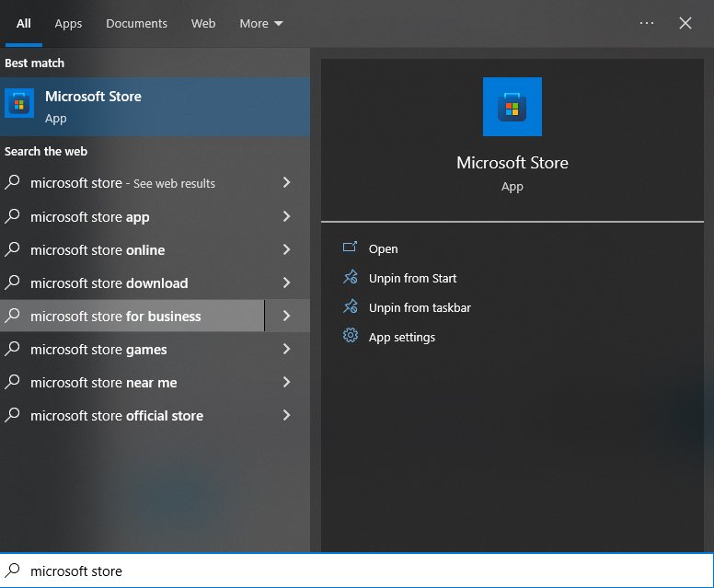Open App settings
714x588 pixels.
click(402, 338)
